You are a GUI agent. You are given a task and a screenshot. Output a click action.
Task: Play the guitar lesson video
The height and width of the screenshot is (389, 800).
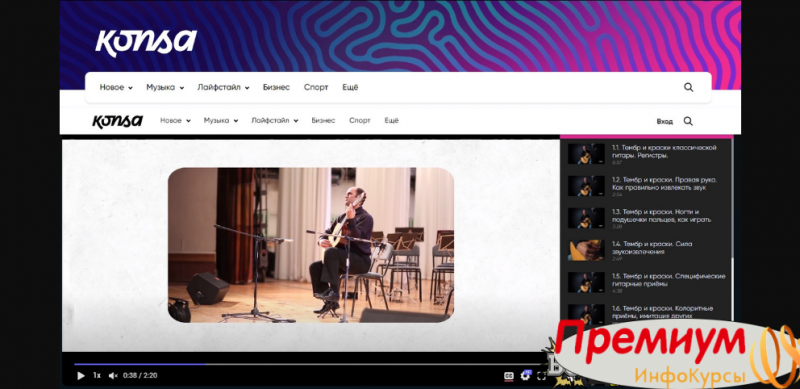pos(80,376)
